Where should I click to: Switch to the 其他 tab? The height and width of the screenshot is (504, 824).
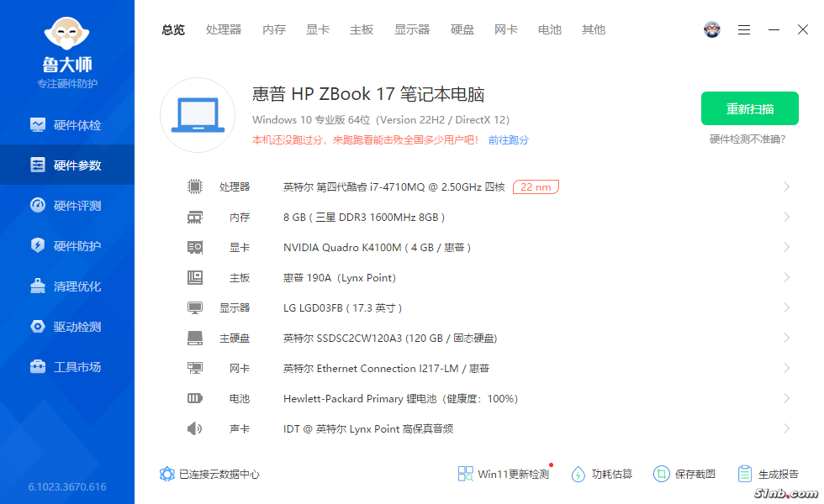click(594, 30)
